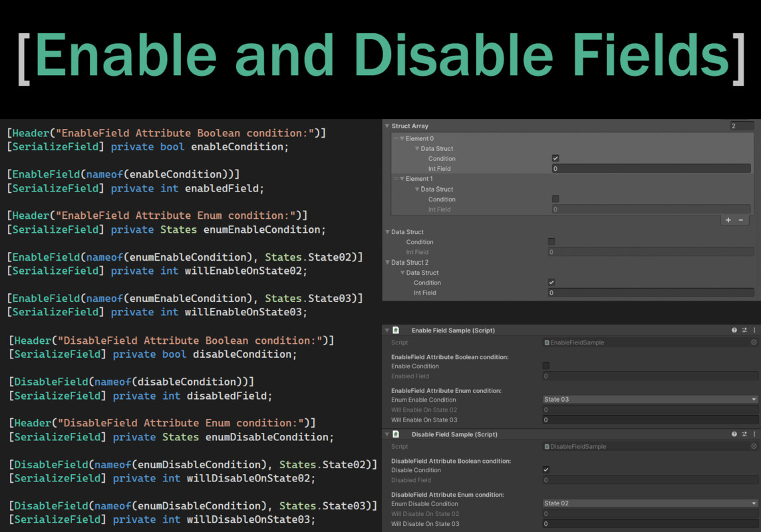Click Int Field value inside Data Struct 2
The height and width of the screenshot is (532, 761).
[651, 293]
